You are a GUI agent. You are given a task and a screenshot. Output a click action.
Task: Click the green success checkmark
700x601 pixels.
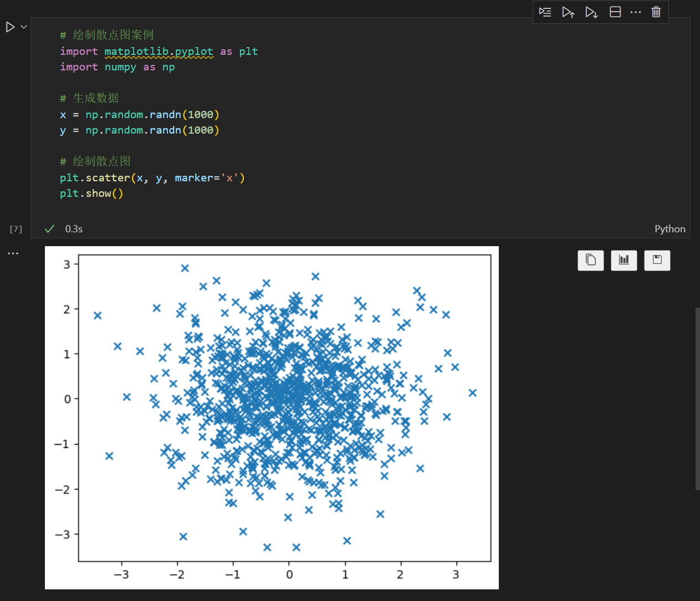click(50, 229)
